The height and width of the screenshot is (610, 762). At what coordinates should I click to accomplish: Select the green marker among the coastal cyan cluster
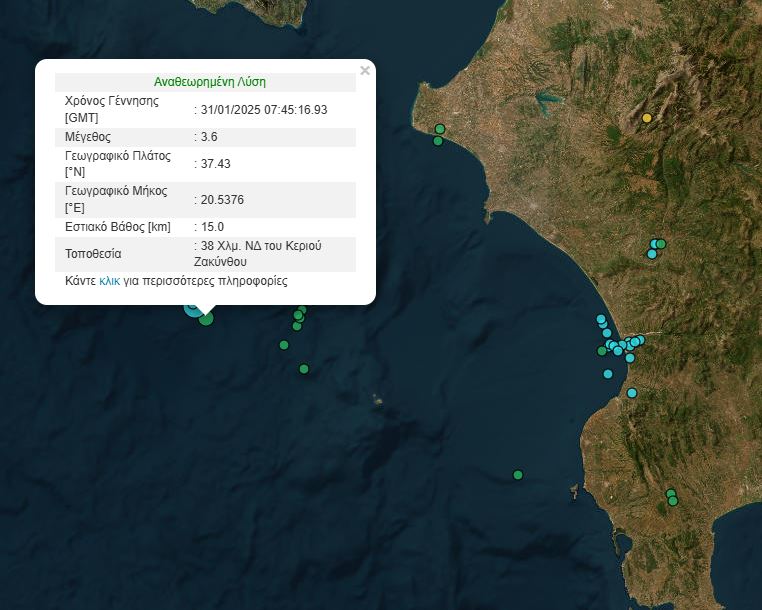pyautogui.click(x=602, y=351)
